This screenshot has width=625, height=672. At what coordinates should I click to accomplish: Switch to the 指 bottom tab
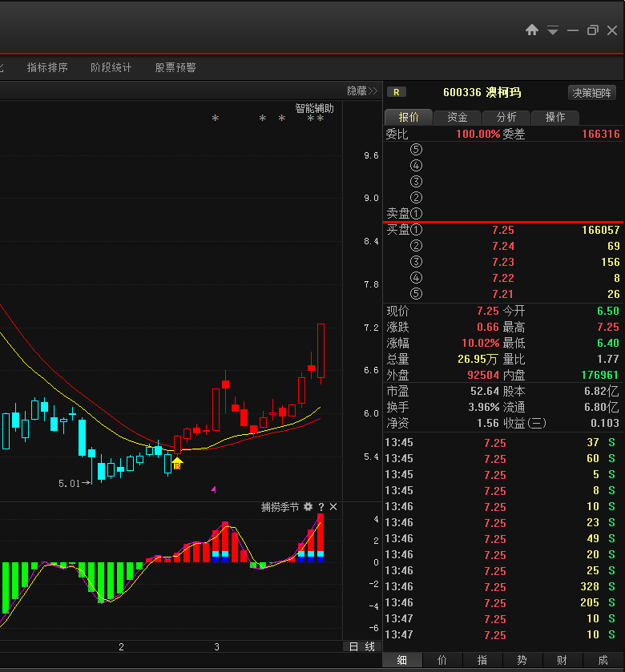pyautogui.click(x=482, y=660)
